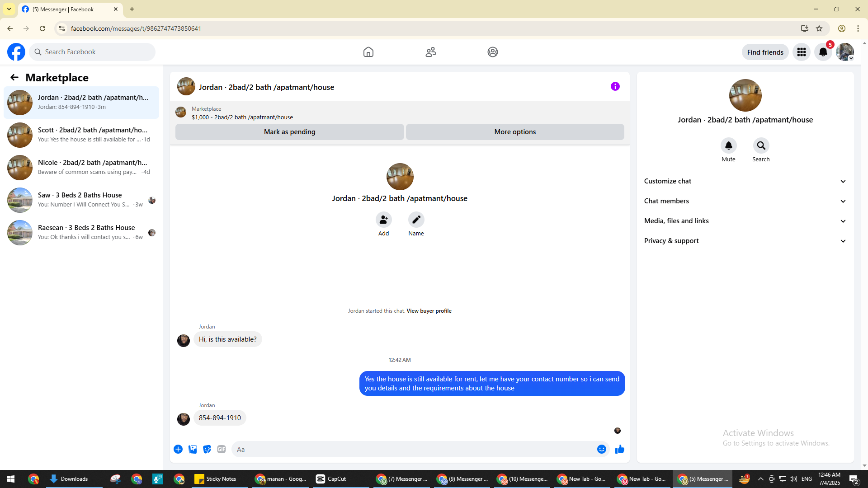Open Sticky Notes from the taskbar
Viewport: 868px width, 488px height.
click(216, 479)
